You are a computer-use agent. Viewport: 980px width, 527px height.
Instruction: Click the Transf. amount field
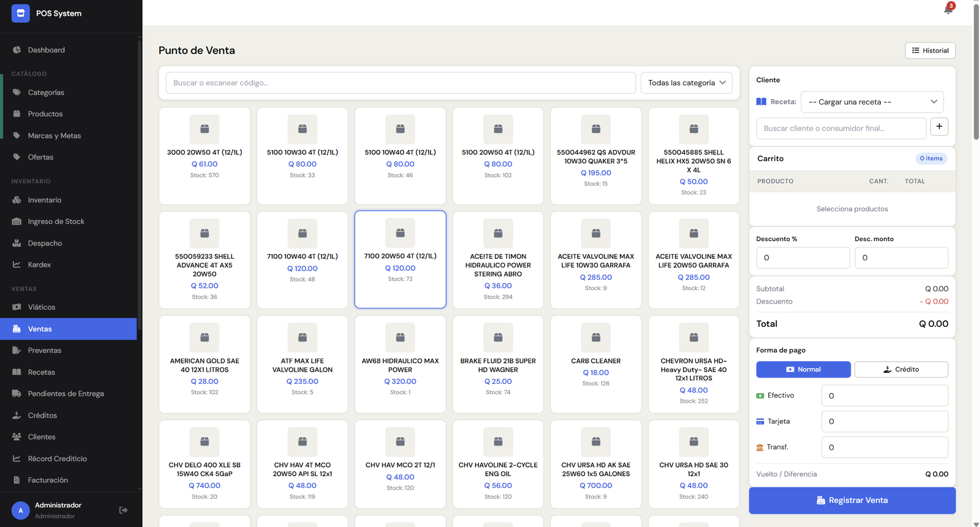coord(884,447)
